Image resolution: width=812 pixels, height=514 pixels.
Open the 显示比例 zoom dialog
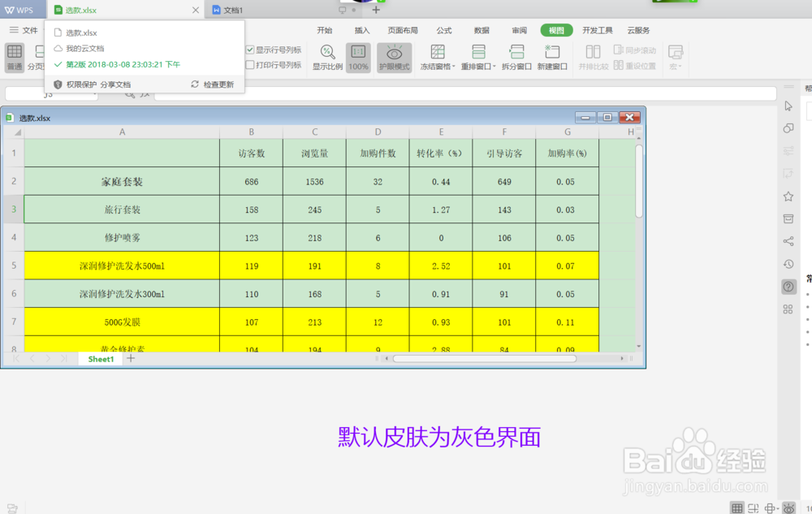click(327, 57)
